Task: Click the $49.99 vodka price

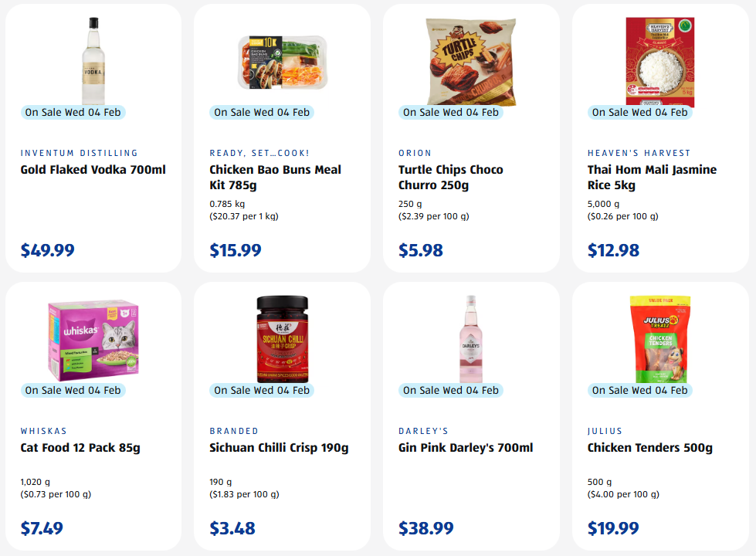Action: coord(48,250)
